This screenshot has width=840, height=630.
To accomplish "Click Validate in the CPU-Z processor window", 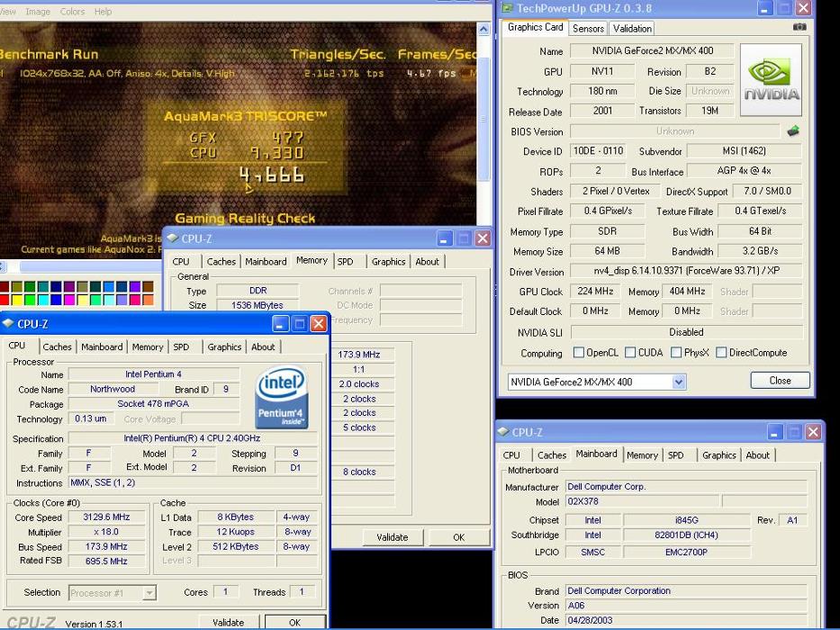I will tap(228, 623).
